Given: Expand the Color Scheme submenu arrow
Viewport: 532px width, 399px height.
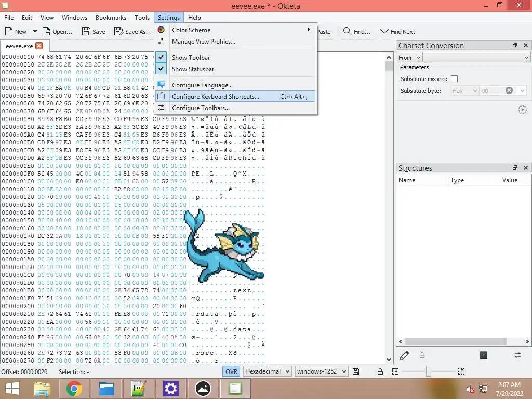Looking at the screenshot, I should coord(309,30).
